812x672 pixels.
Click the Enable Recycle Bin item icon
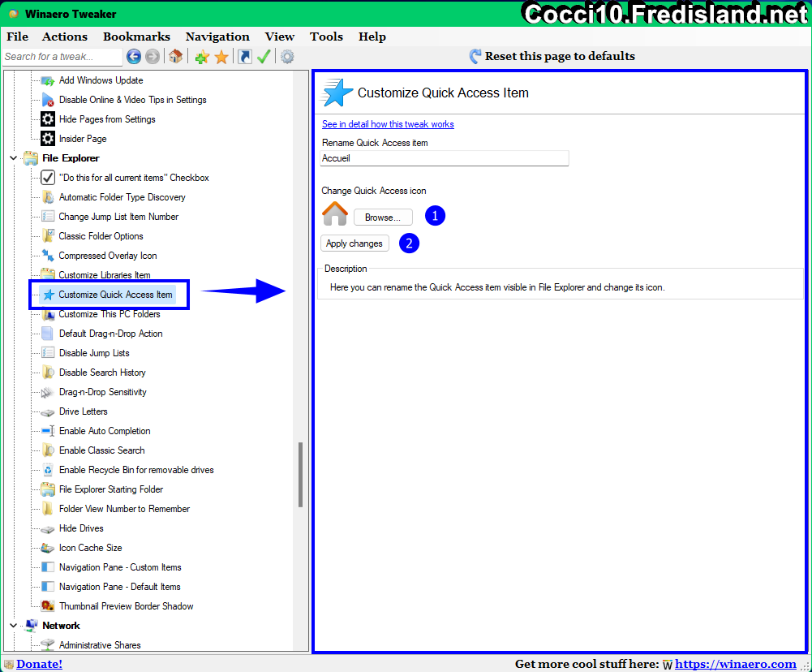pos(48,470)
